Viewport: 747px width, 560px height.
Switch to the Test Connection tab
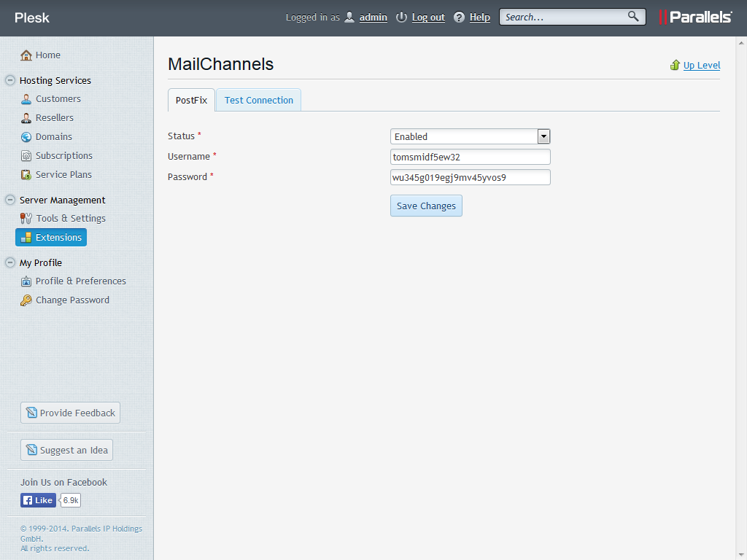[x=259, y=100]
